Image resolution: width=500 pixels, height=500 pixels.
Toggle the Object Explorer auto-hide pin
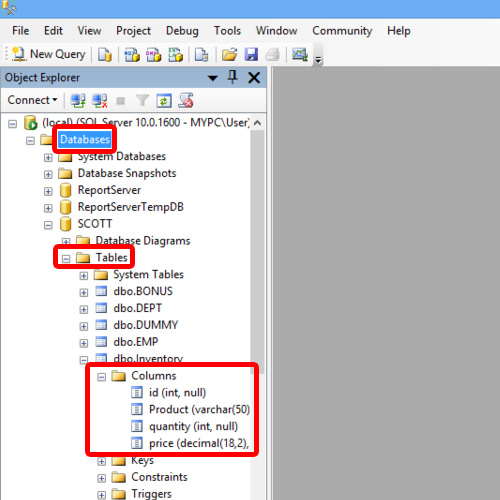[x=232, y=77]
